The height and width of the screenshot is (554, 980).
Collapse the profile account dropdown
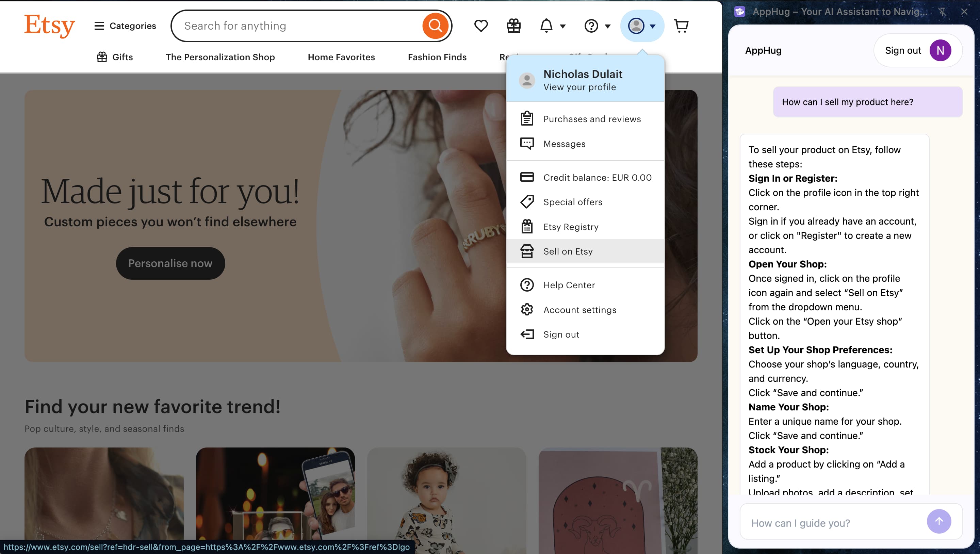point(642,26)
